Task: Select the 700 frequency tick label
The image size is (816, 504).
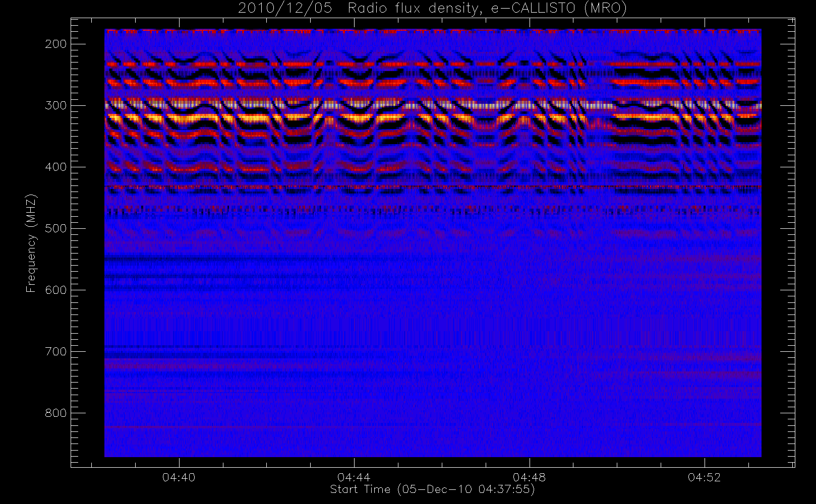Action: tap(56, 351)
